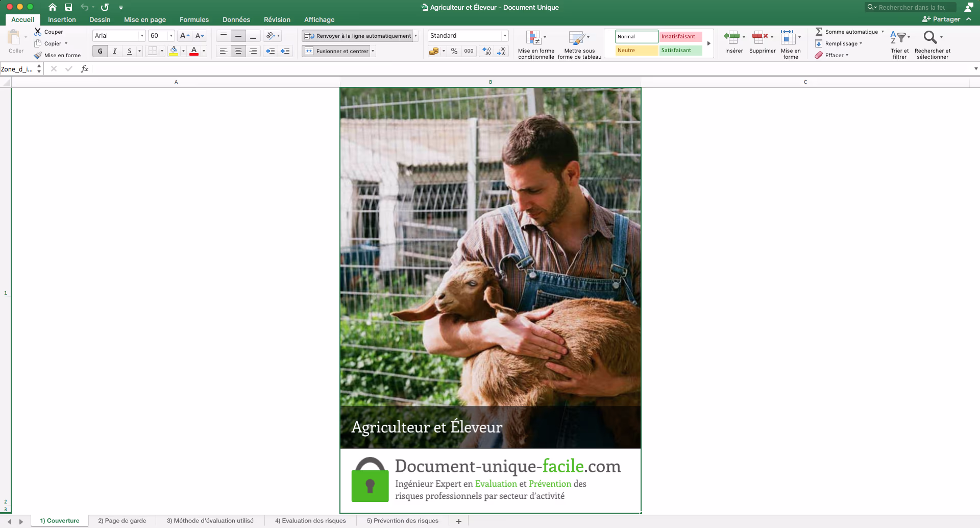Click the increase decimal icon
980x528 pixels.
tap(487, 51)
